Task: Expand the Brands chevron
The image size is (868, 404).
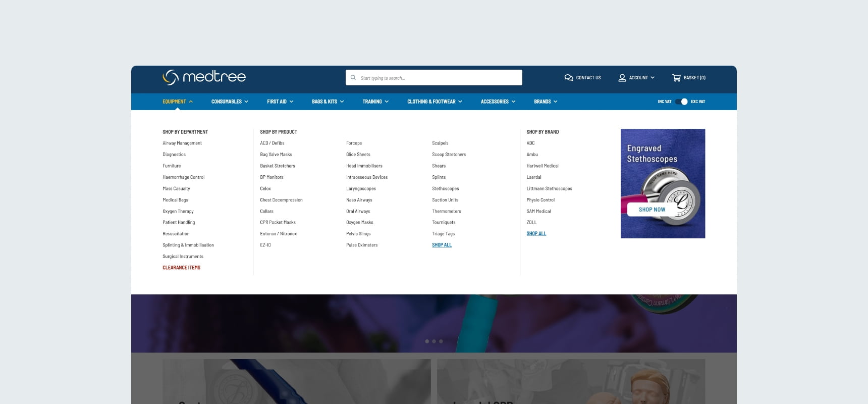Action: (556, 102)
